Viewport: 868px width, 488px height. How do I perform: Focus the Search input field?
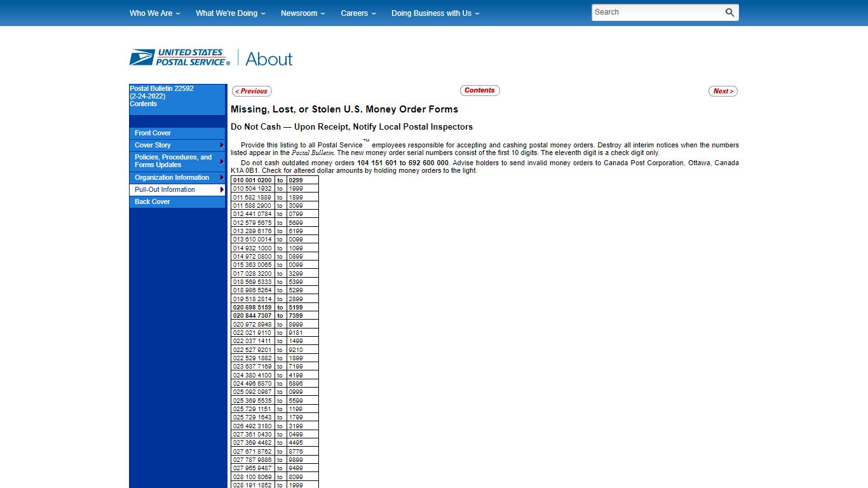coord(658,13)
